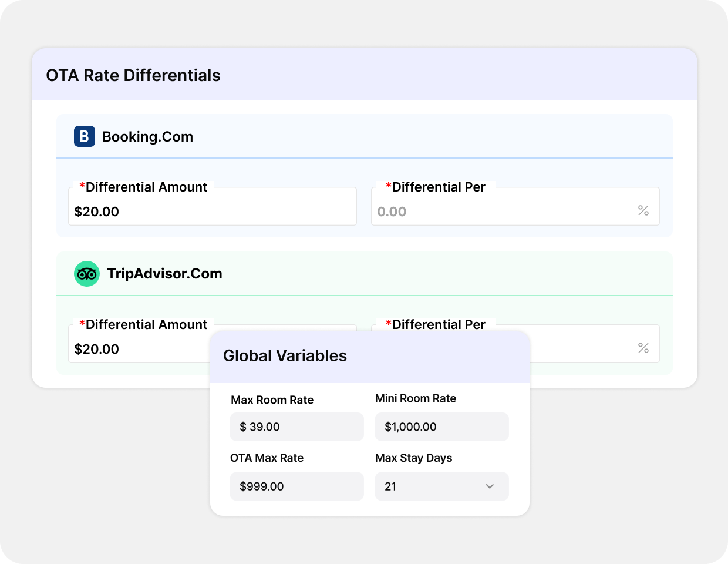Select the Booking.Com section header
728x564 pixels.
point(365,136)
